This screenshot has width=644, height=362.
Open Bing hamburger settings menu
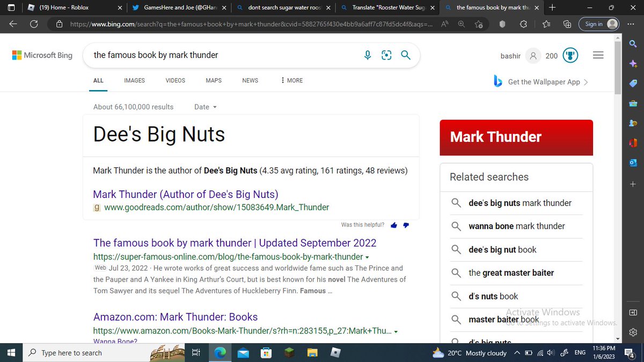click(x=598, y=55)
